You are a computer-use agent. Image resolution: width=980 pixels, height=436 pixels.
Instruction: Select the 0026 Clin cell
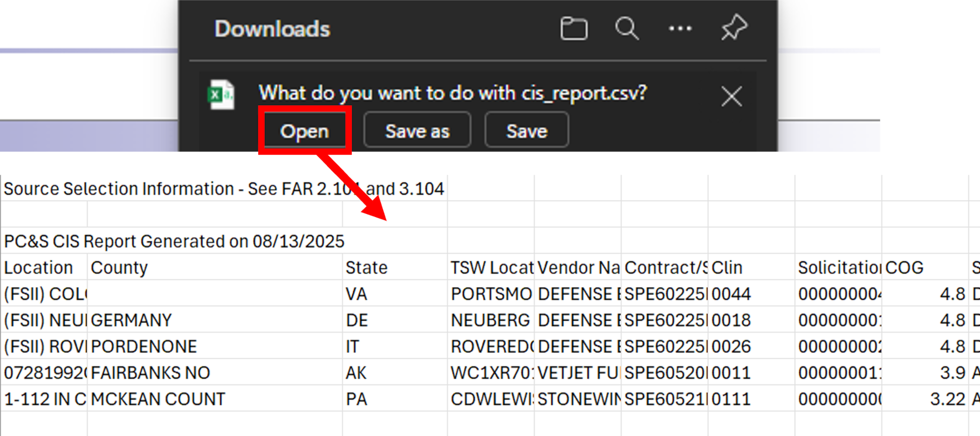click(751, 346)
